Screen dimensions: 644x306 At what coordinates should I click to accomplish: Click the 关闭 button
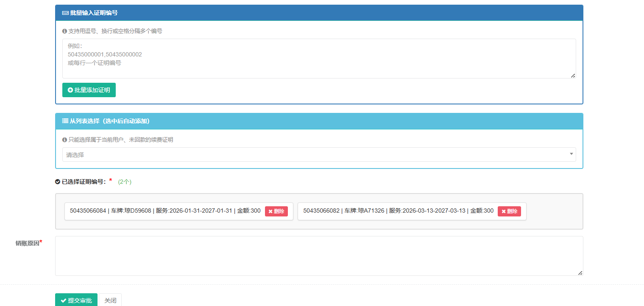pos(110,300)
